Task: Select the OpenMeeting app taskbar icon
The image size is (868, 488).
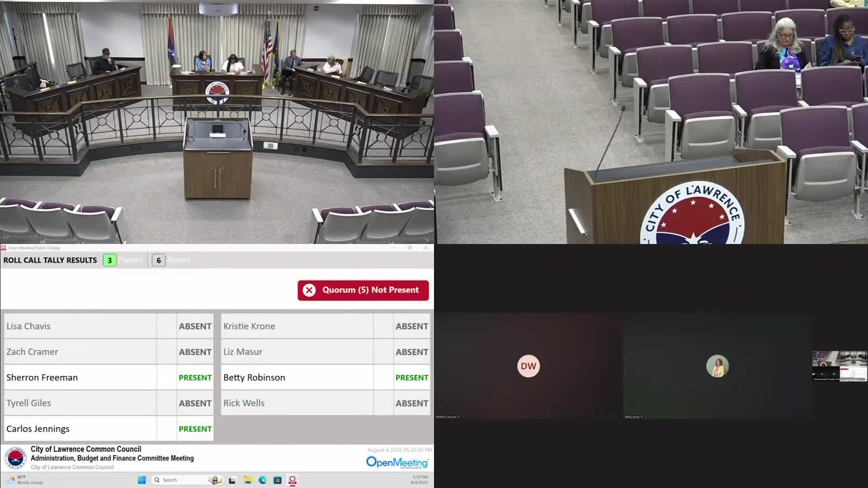Action: (292, 480)
